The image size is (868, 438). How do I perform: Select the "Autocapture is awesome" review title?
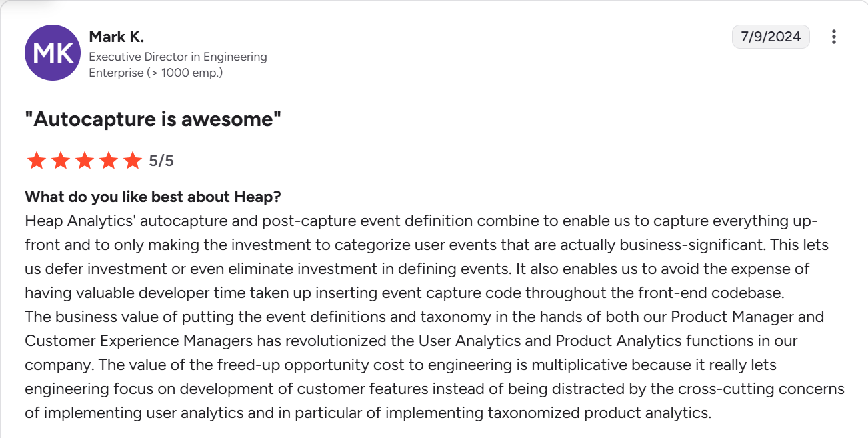pos(153,120)
